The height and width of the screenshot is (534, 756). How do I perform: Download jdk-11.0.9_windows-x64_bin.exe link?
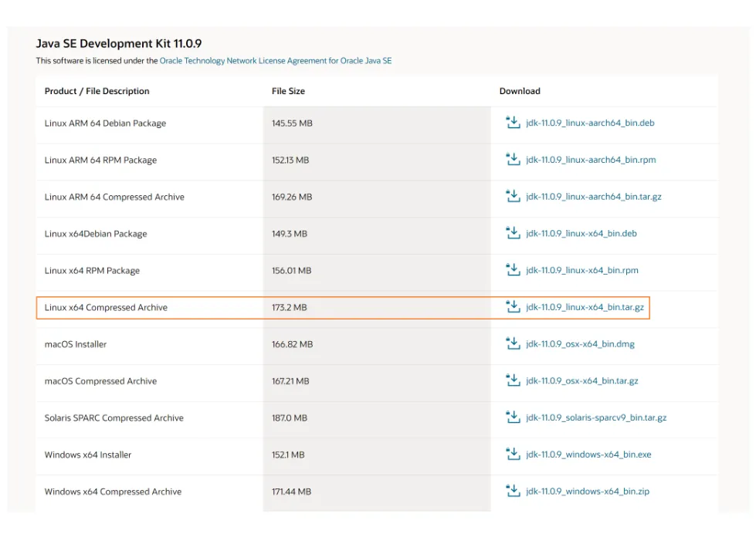588,455
